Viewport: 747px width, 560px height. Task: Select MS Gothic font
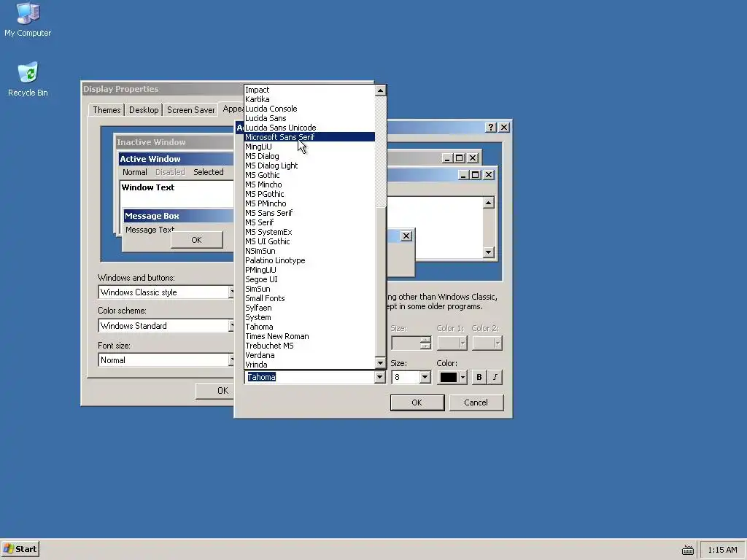[x=309, y=175]
